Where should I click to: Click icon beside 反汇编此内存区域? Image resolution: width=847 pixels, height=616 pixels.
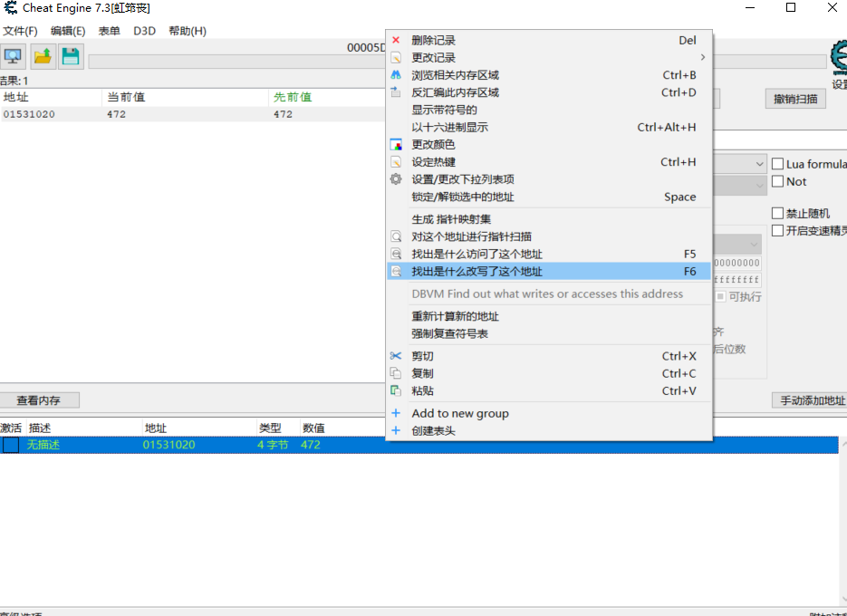click(x=396, y=91)
